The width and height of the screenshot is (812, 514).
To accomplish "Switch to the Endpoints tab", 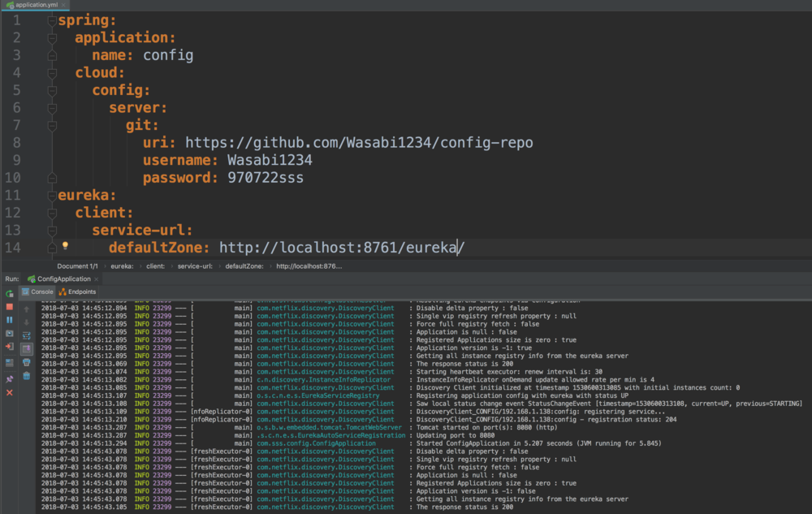I will (x=77, y=292).
